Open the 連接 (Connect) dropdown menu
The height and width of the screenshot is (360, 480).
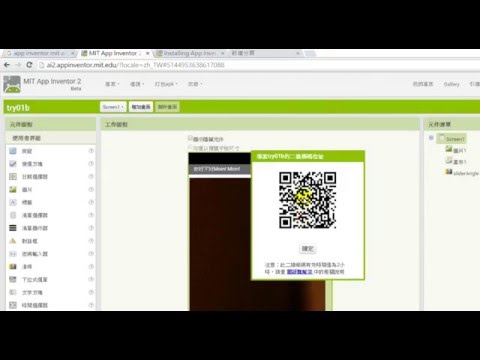[x=137, y=84]
